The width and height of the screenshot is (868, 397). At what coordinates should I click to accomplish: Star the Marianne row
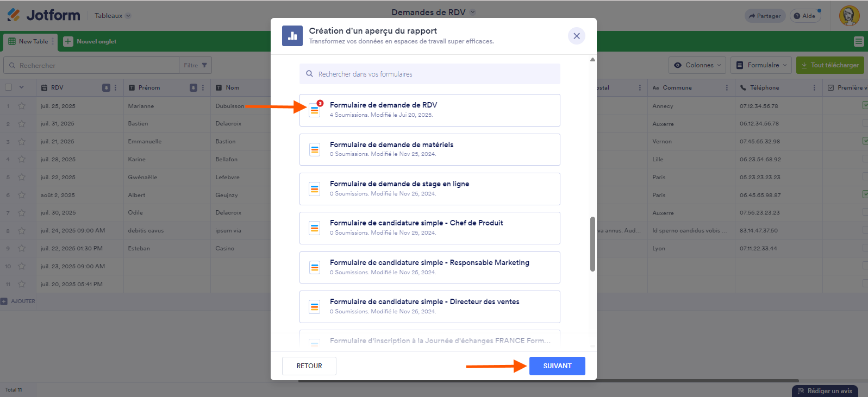(22, 106)
